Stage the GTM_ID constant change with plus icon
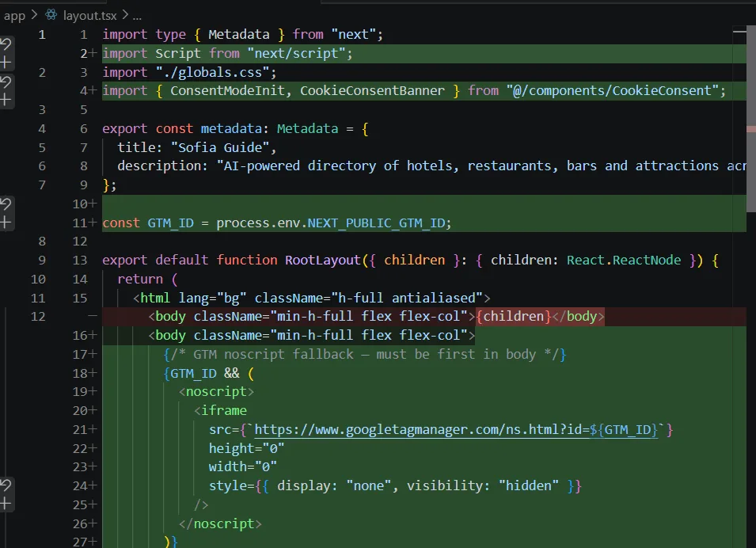 [6, 223]
